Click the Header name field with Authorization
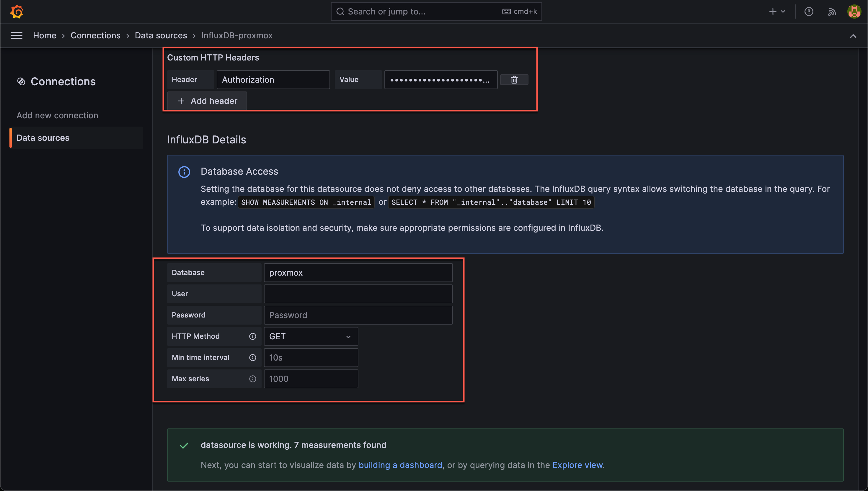The height and width of the screenshot is (491, 868). point(273,80)
